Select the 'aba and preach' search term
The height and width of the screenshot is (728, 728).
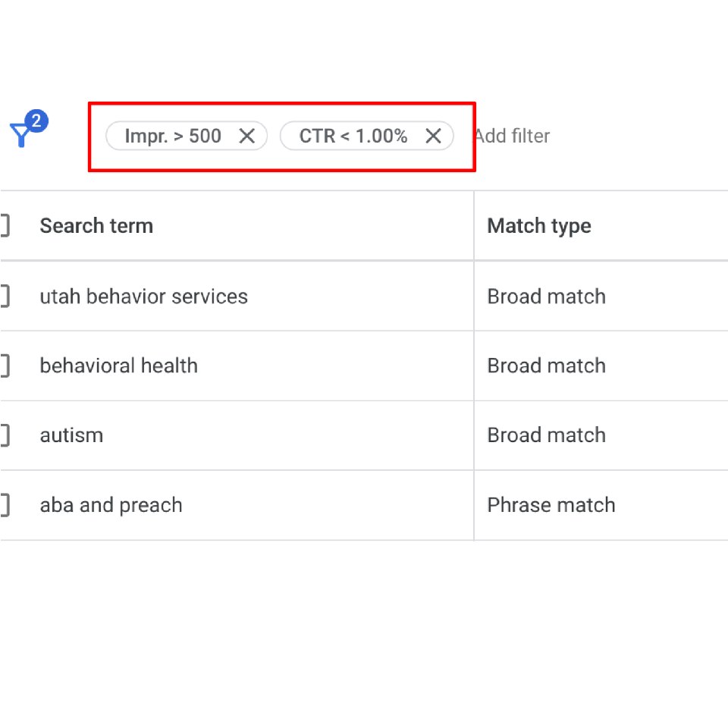(x=111, y=506)
